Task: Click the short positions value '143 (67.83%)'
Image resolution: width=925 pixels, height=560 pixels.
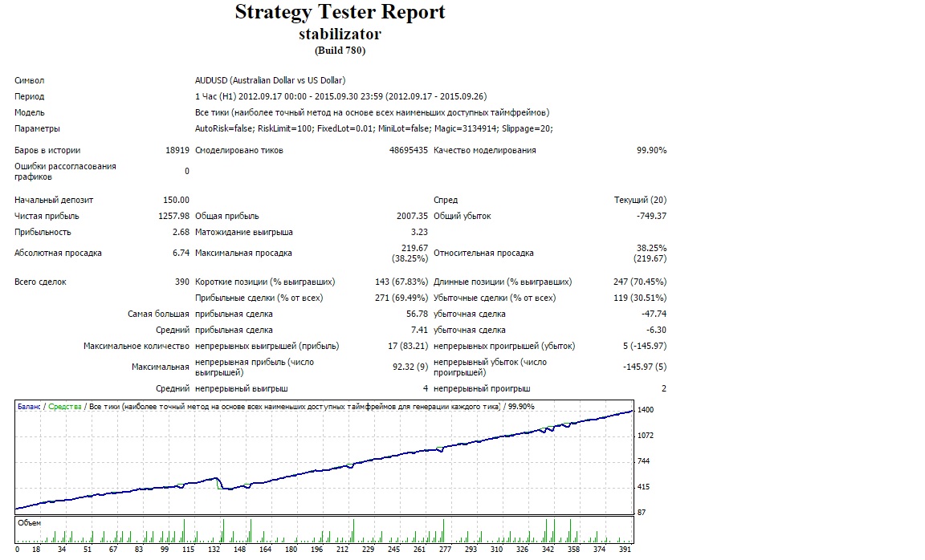Action: pos(401,282)
